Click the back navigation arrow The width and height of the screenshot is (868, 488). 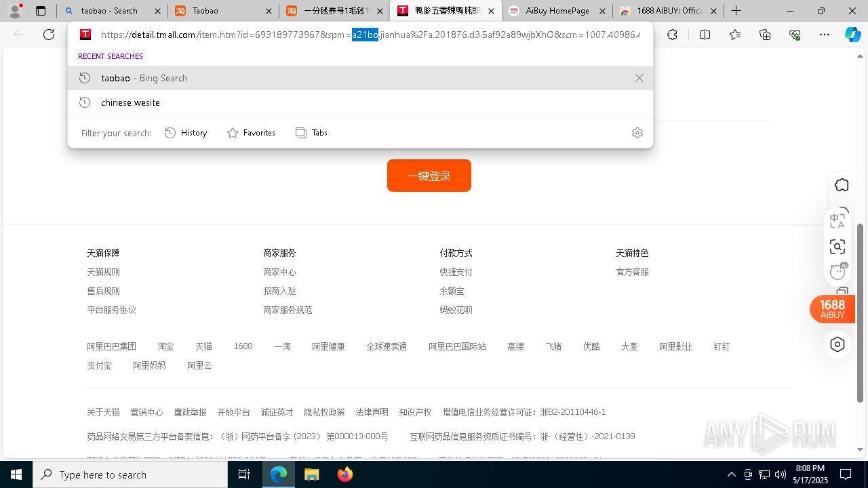(20, 35)
